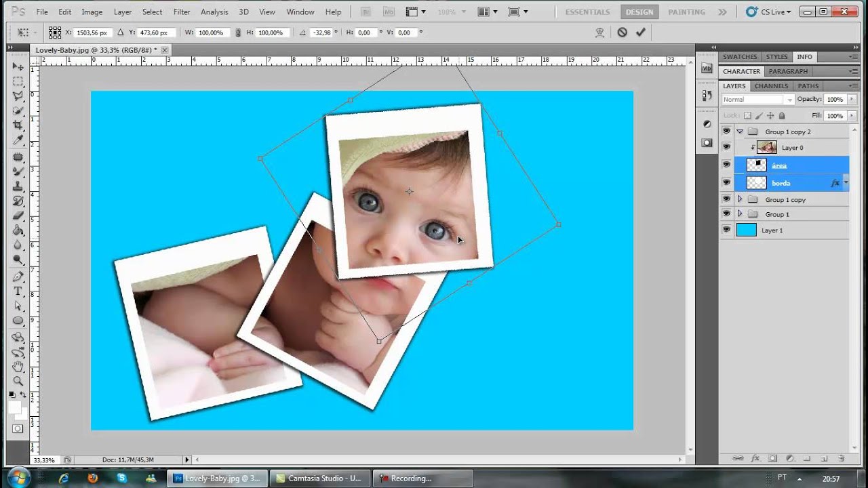
Task: Select the Rectangular Marquee tool
Action: click(18, 81)
